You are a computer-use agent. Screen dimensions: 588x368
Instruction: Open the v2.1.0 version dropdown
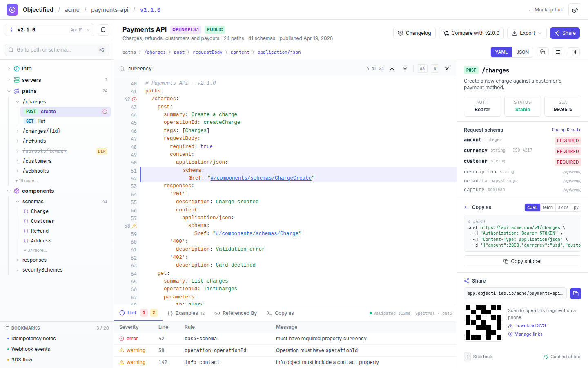click(49, 30)
